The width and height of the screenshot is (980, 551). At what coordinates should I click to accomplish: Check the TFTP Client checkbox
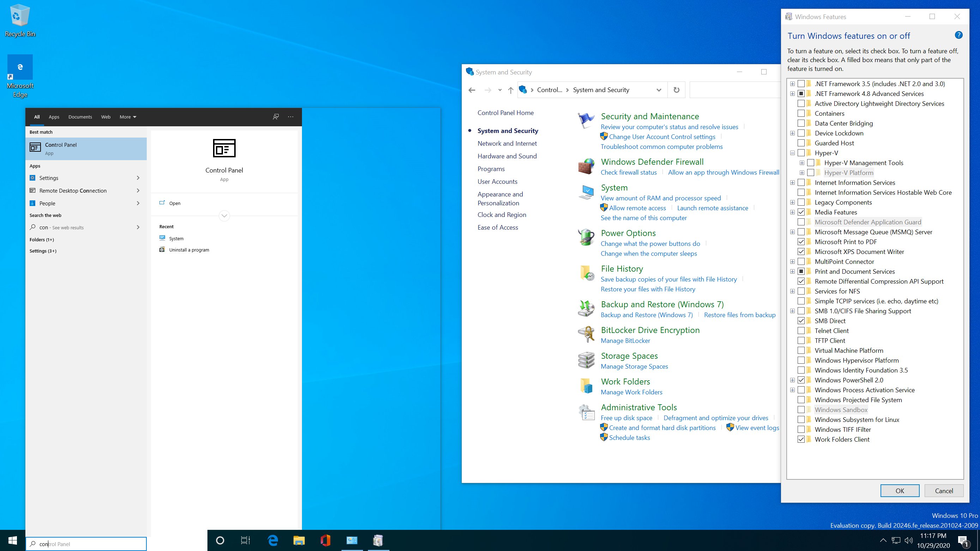click(801, 340)
